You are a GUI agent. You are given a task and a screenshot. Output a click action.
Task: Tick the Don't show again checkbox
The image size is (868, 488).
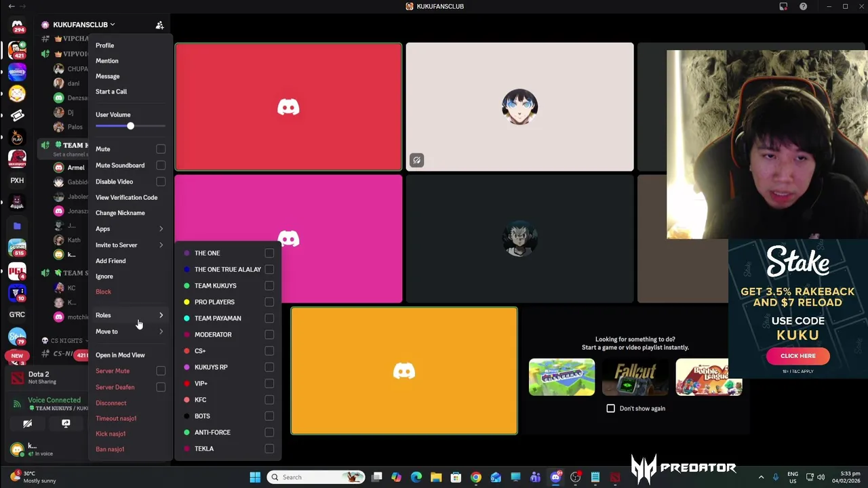610,409
